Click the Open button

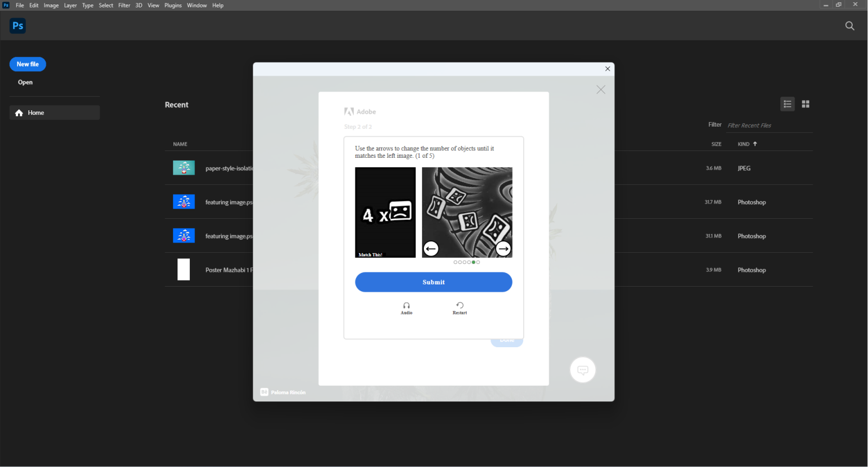(x=25, y=83)
